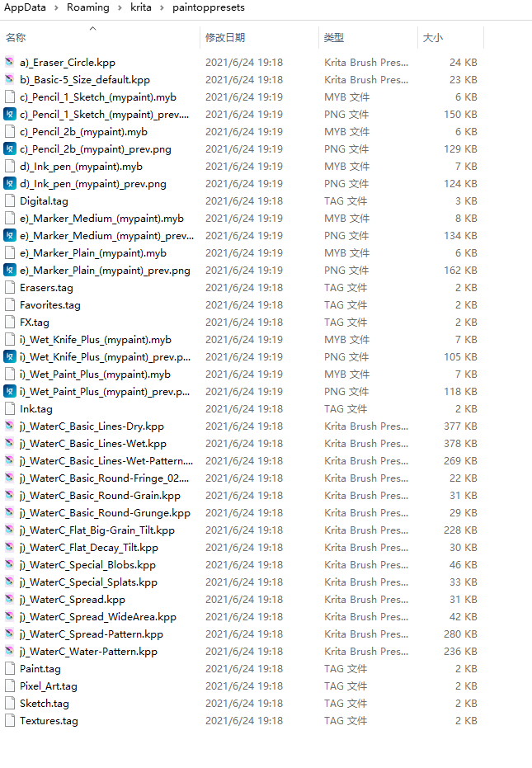The width and height of the screenshot is (532, 768).
Task: Click the 3 KB size cell
Action: tap(466, 200)
